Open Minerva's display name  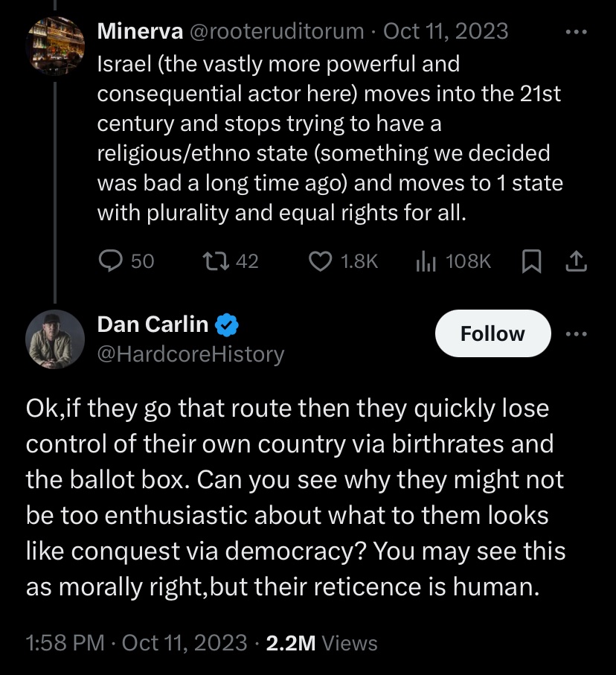(141, 31)
